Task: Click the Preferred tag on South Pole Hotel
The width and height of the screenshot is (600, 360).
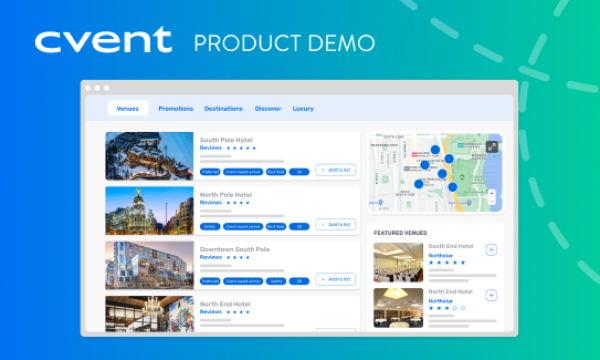Action: tap(210, 172)
